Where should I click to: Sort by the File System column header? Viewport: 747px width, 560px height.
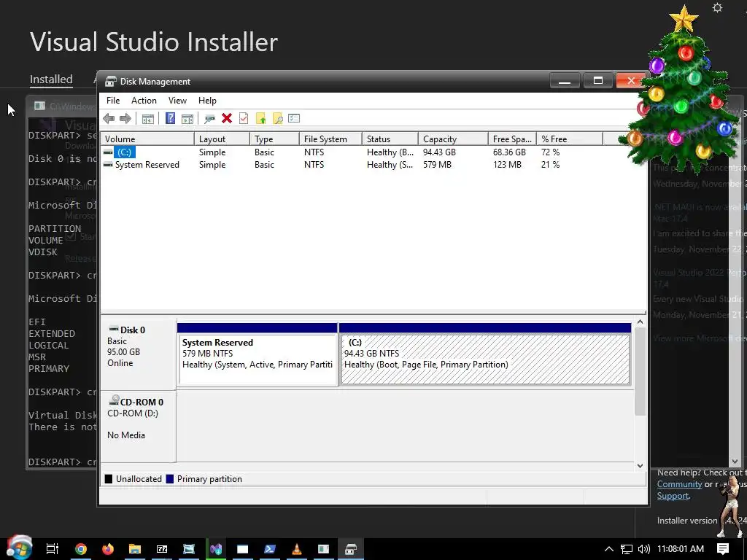[x=330, y=139]
